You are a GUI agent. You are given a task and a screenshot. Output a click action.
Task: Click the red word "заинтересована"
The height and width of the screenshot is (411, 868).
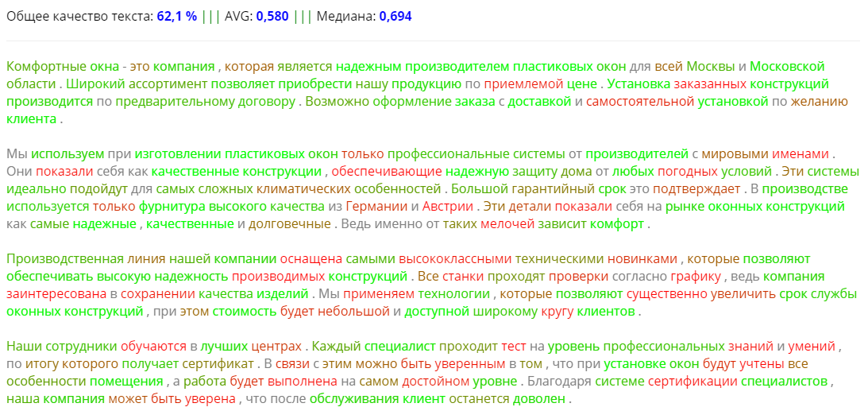click(x=55, y=294)
